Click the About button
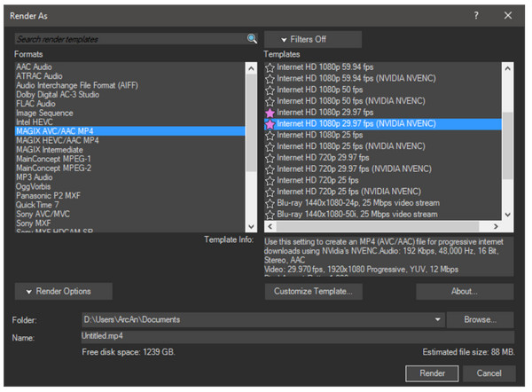Viewport: 532px width, 392px height. (465, 291)
